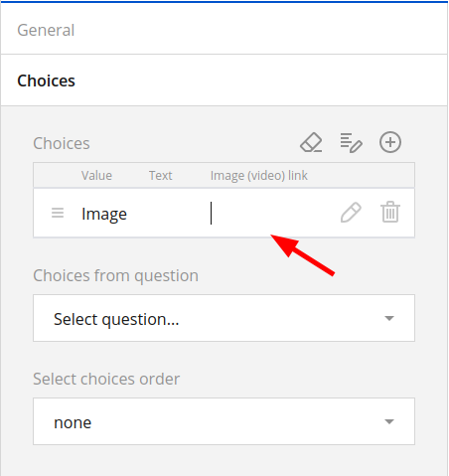
Task: Click the 'Image (video) link' column header
Action: (x=259, y=176)
